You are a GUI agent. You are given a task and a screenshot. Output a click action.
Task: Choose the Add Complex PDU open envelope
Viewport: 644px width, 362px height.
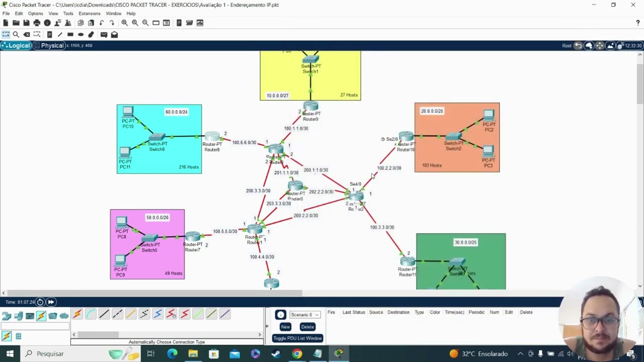114,34
